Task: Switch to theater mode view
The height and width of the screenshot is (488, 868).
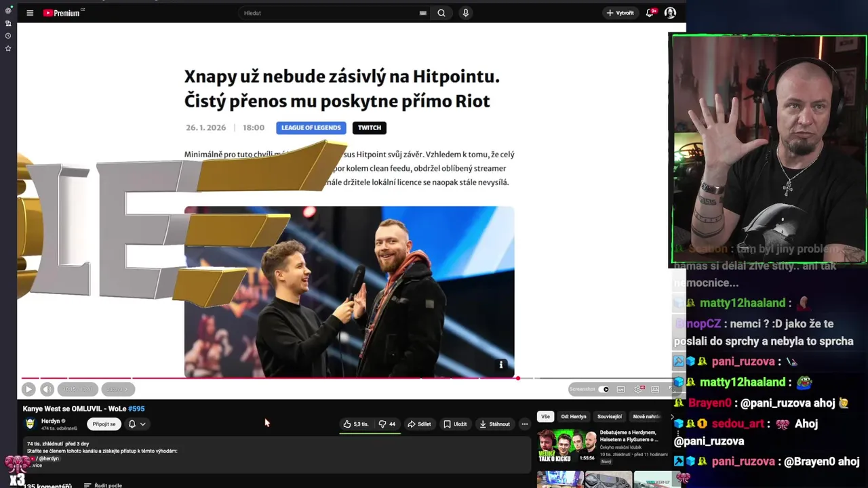Action: click(655, 389)
